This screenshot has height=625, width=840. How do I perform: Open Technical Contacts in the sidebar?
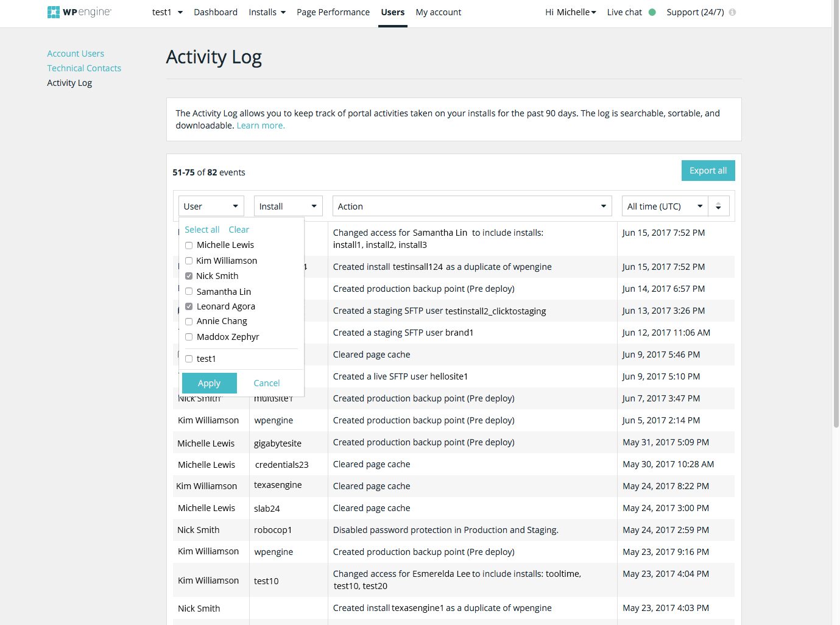(84, 68)
